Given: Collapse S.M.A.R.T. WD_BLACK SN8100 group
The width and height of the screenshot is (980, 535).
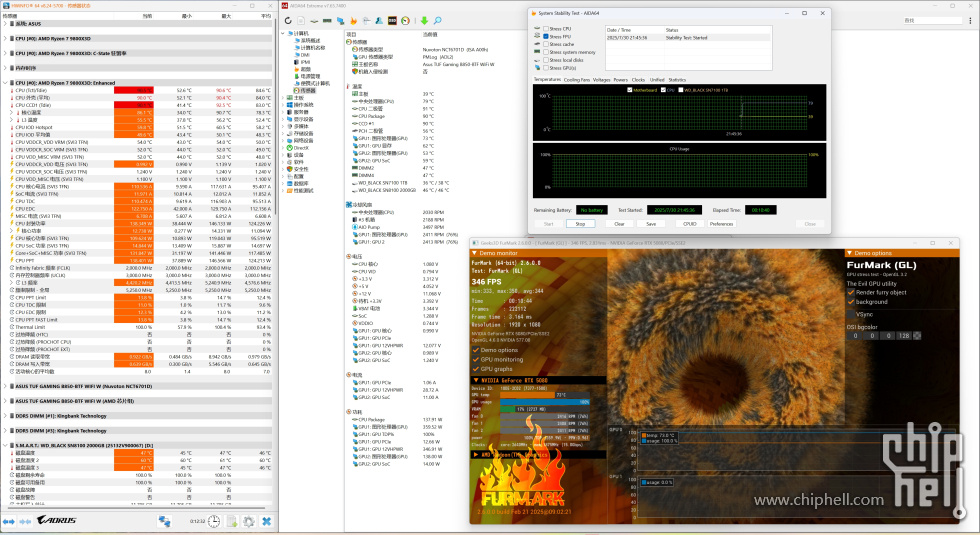Looking at the screenshot, I should coord(6,446).
